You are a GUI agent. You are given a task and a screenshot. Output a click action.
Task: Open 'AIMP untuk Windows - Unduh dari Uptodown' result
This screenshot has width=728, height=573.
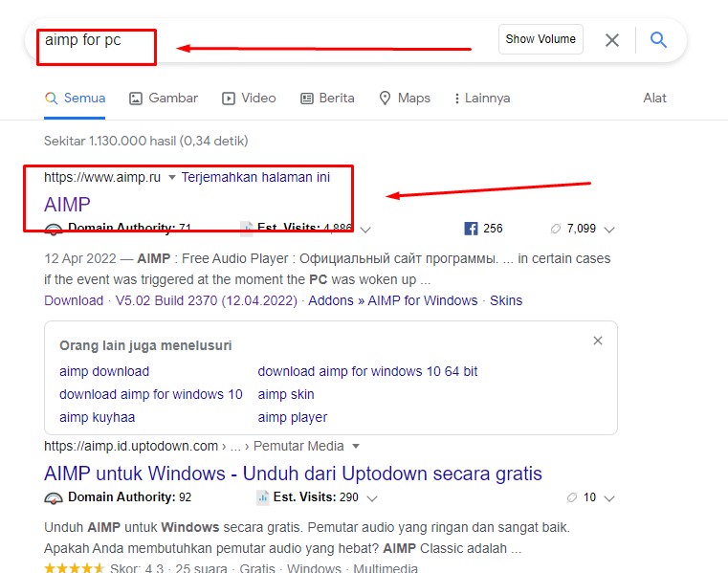(x=293, y=474)
